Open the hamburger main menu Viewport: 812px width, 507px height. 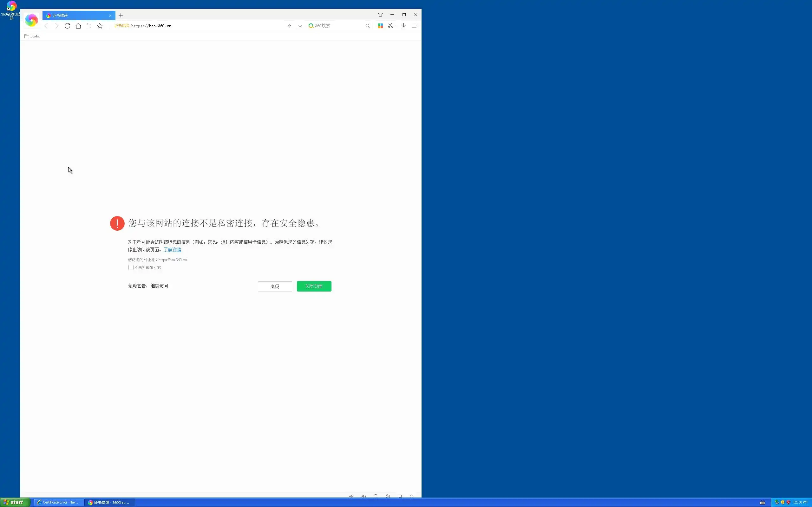point(414,26)
